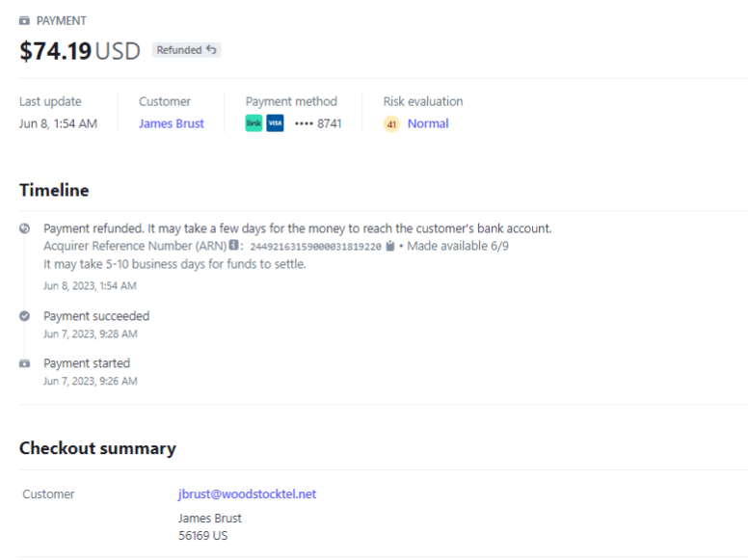The width and height of the screenshot is (748, 560).
Task: Click the Refunded status badge
Action: [x=186, y=50]
